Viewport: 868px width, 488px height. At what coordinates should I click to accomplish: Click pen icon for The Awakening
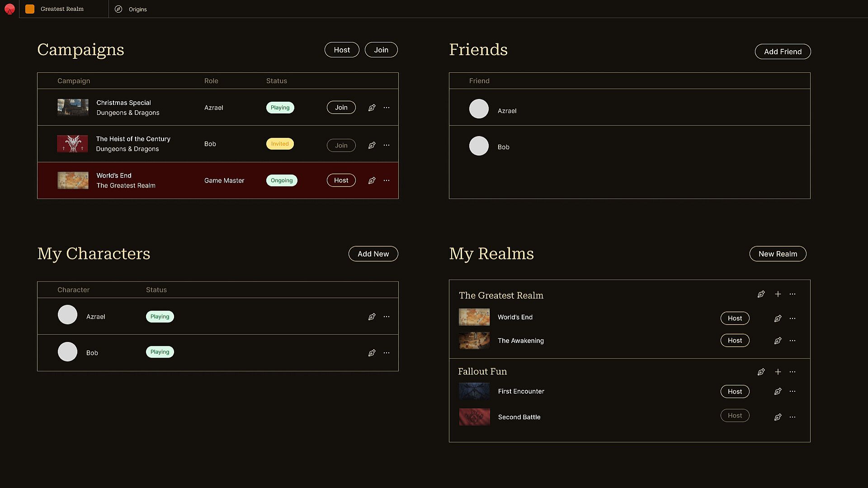click(x=778, y=341)
